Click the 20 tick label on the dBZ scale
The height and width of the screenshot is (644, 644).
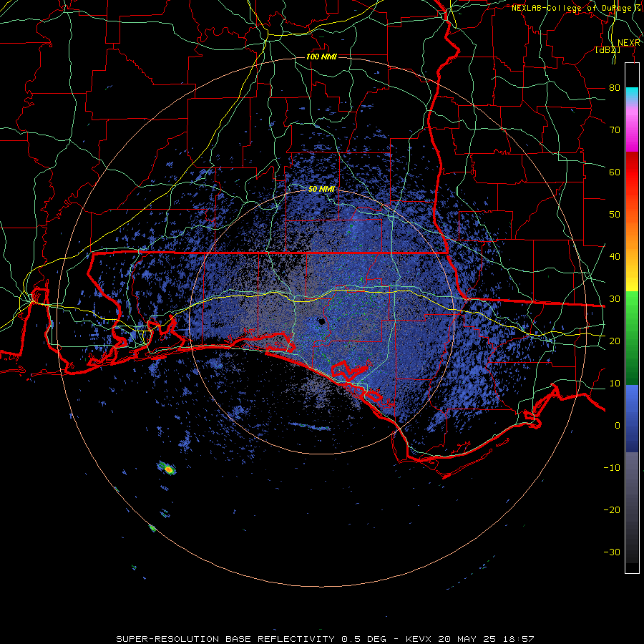coord(615,341)
